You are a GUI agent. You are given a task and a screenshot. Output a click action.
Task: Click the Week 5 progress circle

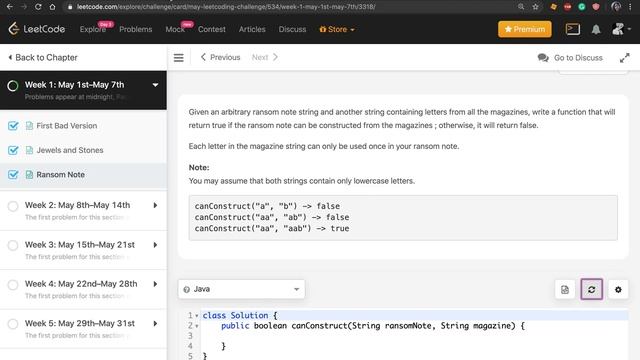pos(13,324)
